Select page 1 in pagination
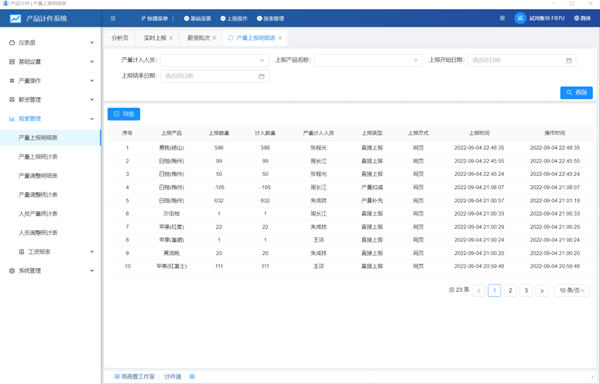 click(x=494, y=291)
